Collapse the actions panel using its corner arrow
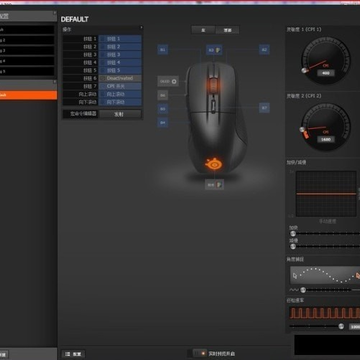Screen dimensions: 360x360 (x=141, y=28)
